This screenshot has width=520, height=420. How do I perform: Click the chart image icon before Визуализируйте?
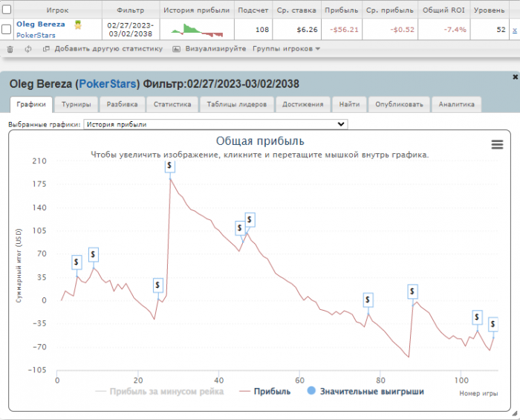(x=177, y=49)
